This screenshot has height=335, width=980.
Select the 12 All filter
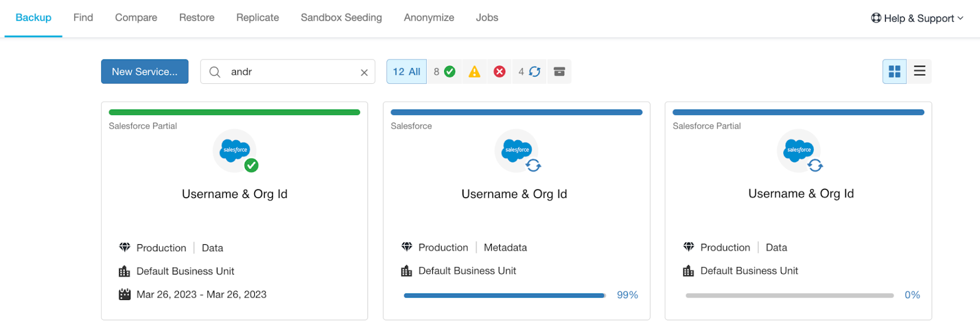tap(407, 72)
